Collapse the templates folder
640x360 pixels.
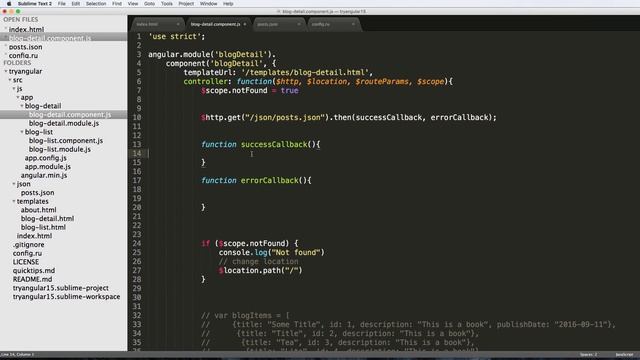pyautogui.click(x=14, y=201)
